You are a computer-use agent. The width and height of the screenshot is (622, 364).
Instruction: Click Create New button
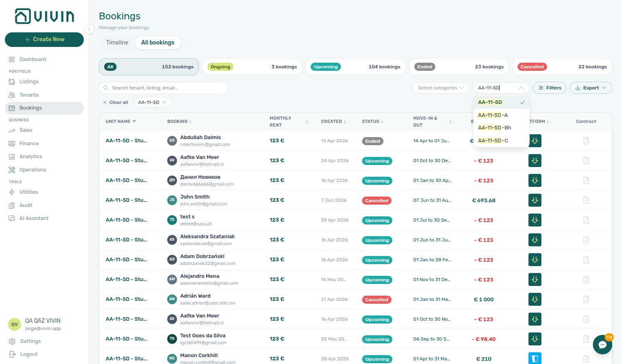click(x=44, y=40)
